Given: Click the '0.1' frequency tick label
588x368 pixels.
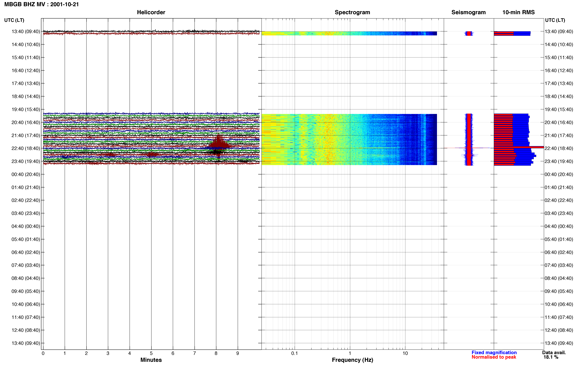Looking at the screenshot, I should [x=295, y=353].
